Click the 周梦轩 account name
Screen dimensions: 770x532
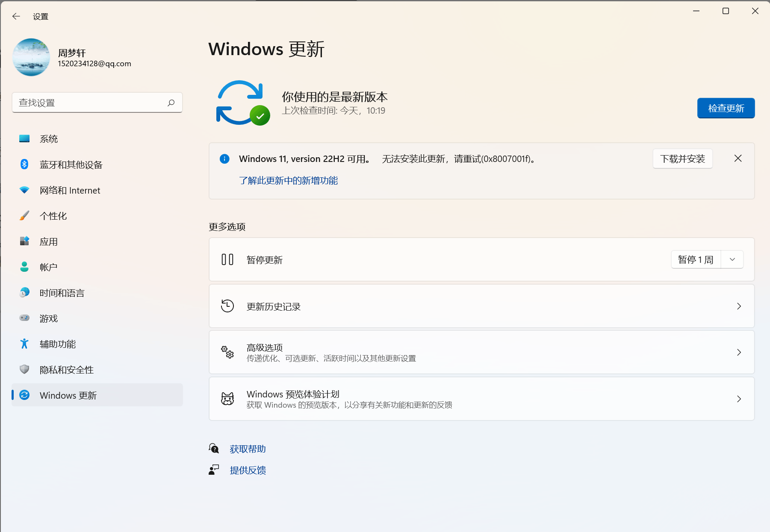(72, 53)
